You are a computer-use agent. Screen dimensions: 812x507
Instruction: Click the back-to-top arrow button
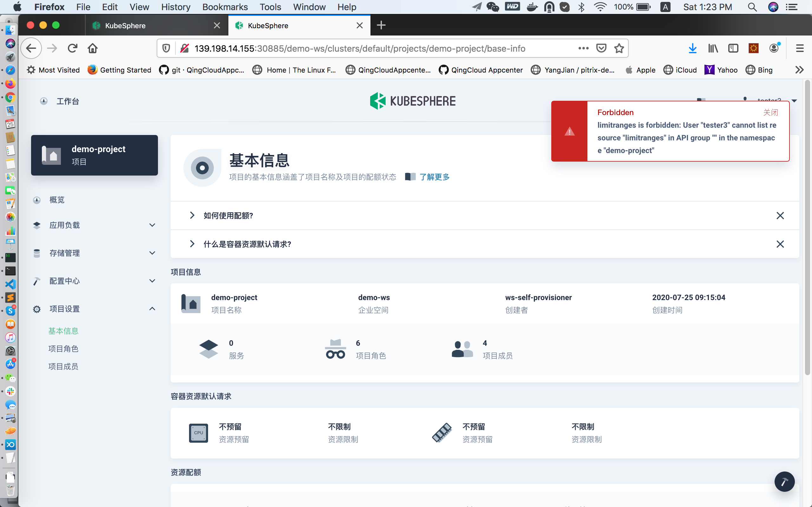coord(784,482)
